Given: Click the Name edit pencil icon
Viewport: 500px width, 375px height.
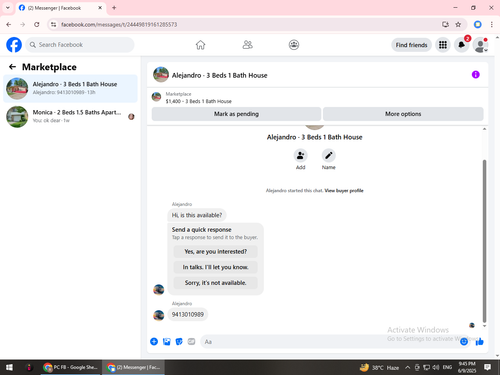Looking at the screenshot, I should 328,156.
